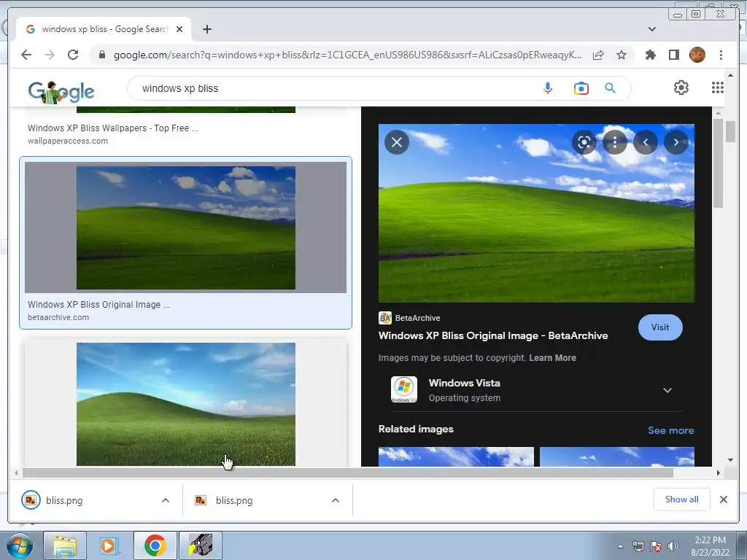Open the volume speaker tray icon
747x560 pixels.
(673, 547)
